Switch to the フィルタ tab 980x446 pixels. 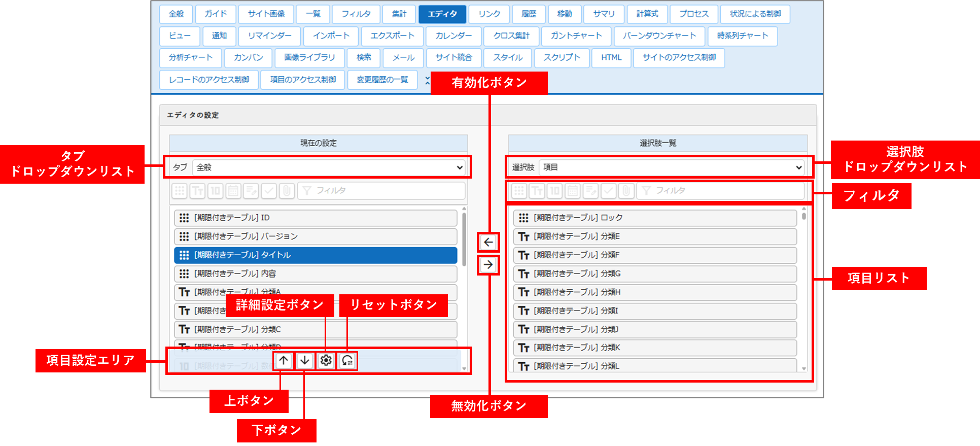(356, 14)
